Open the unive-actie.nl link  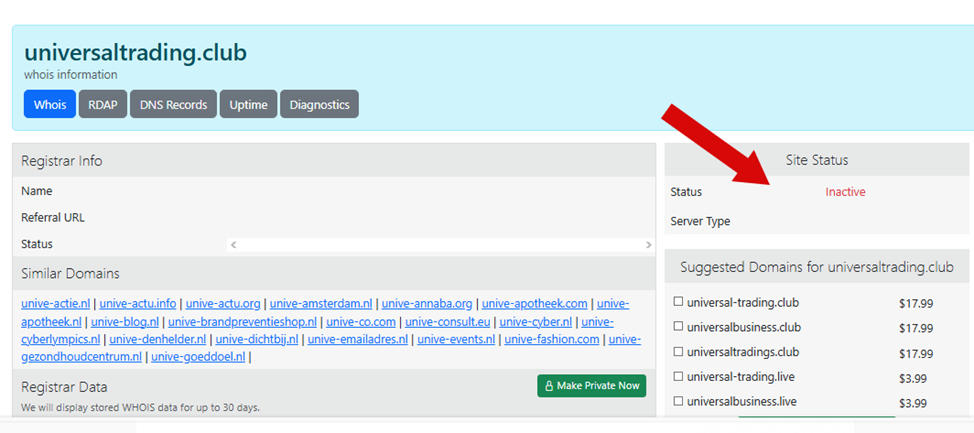[x=56, y=304]
